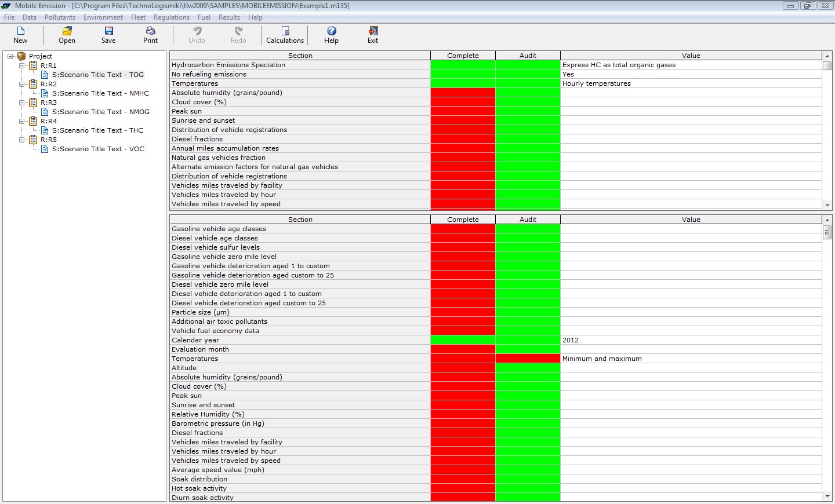Open the Pollutants menu
Screen dimensions: 835x504
pyautogui.click(x=60, y=17)
